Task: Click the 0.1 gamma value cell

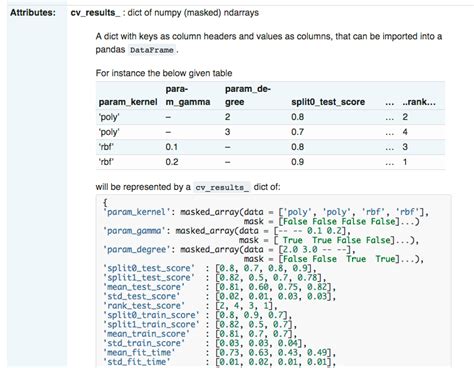Action: [172, 147]
